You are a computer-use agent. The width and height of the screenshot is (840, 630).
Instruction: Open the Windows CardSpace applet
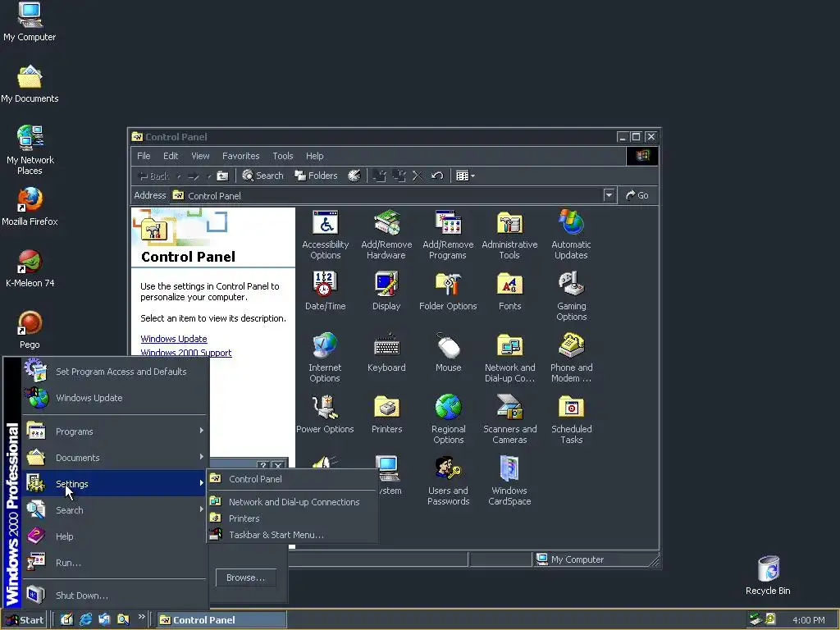(509, 481)
